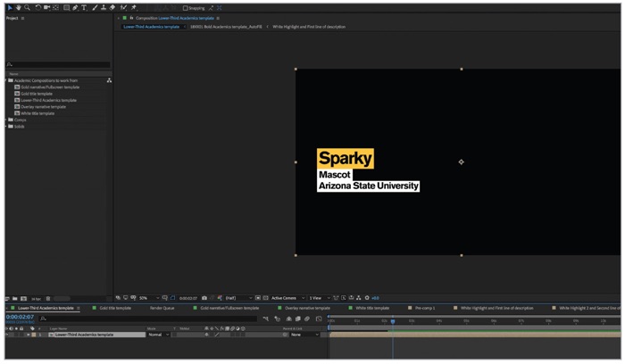
Task: Open the composition mini-flowchart icon
Action: (x=266, y=318)
